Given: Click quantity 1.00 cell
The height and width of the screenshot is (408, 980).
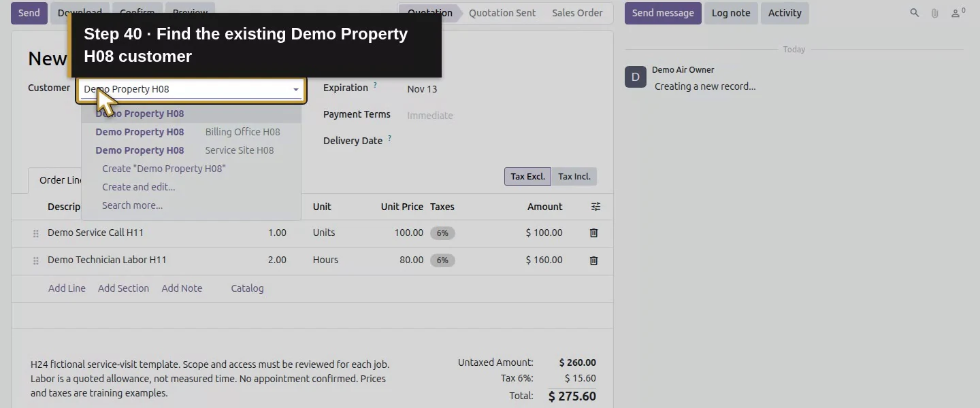Looking at the screenshot, I should 277,233.
